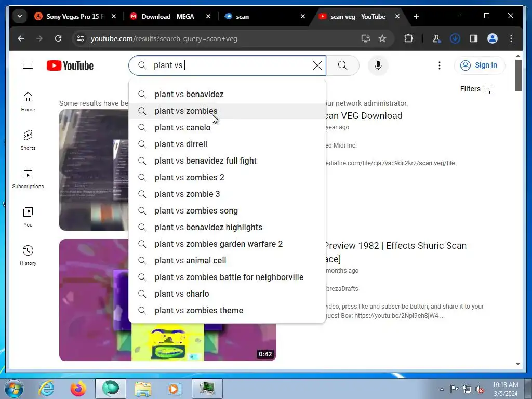Choose plant vs zombies garden warfare 2
532x399 pixels.
coord(227,244)
